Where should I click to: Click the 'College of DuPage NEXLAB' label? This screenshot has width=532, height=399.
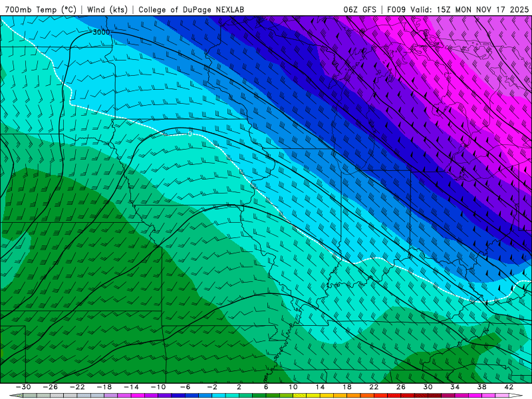tap(191, 10)
